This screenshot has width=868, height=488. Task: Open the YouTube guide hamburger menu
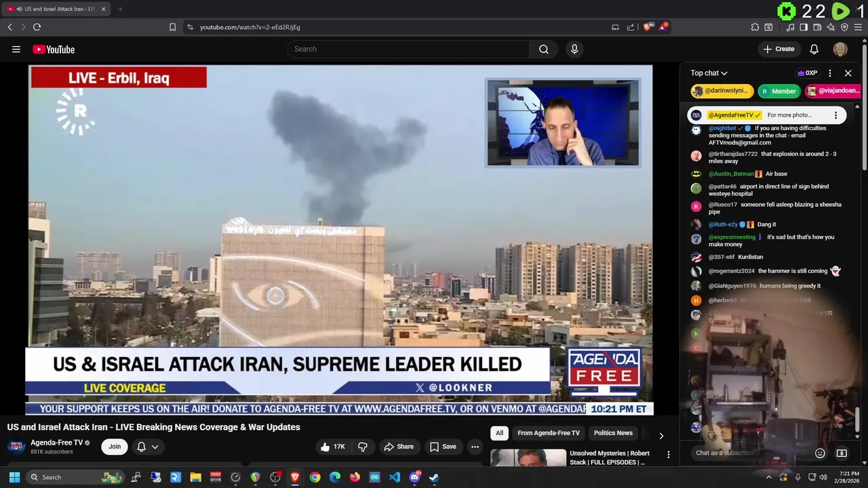pos(16,49)
